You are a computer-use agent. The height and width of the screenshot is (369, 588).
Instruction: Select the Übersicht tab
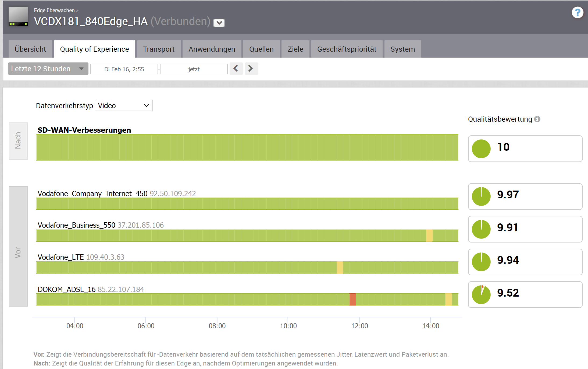[30, 49]
